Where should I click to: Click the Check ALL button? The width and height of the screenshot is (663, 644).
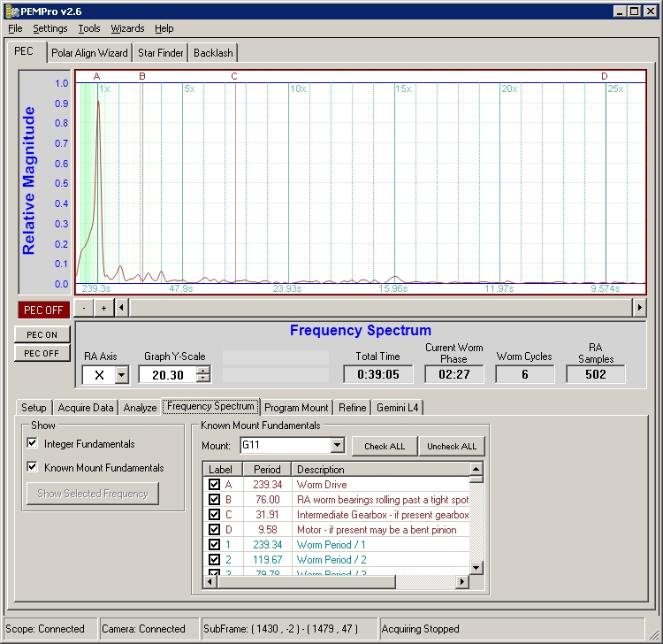coord(385,446)
